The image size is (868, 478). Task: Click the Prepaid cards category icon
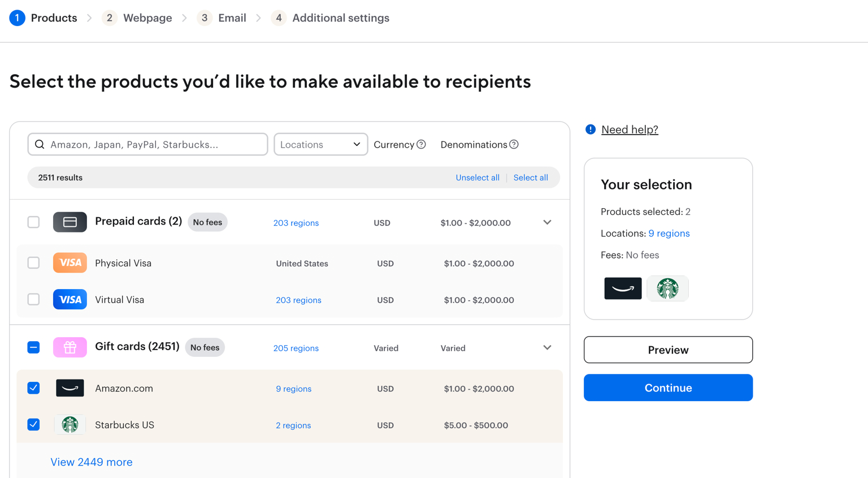click(x=70, y=222)
